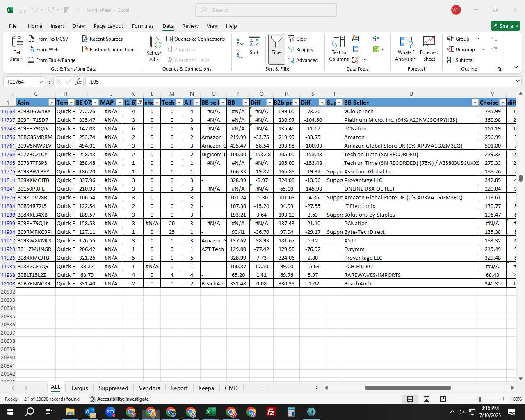Screen dimensions: 525x420
Task: Open Zoom from the taskbar
Action: (x=110, y=412)
